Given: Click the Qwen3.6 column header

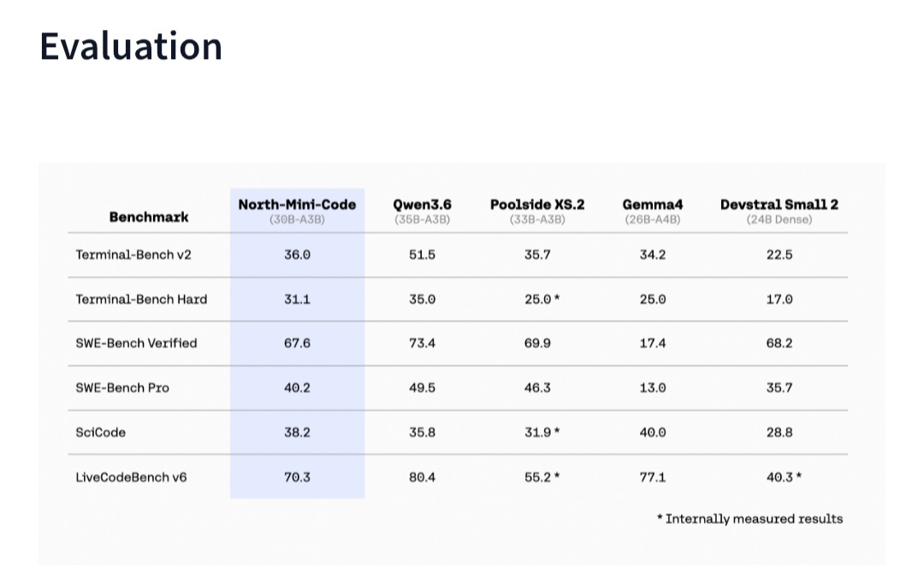Looking at the screenshot, I should pyautogui.click(x=422, y=211).
